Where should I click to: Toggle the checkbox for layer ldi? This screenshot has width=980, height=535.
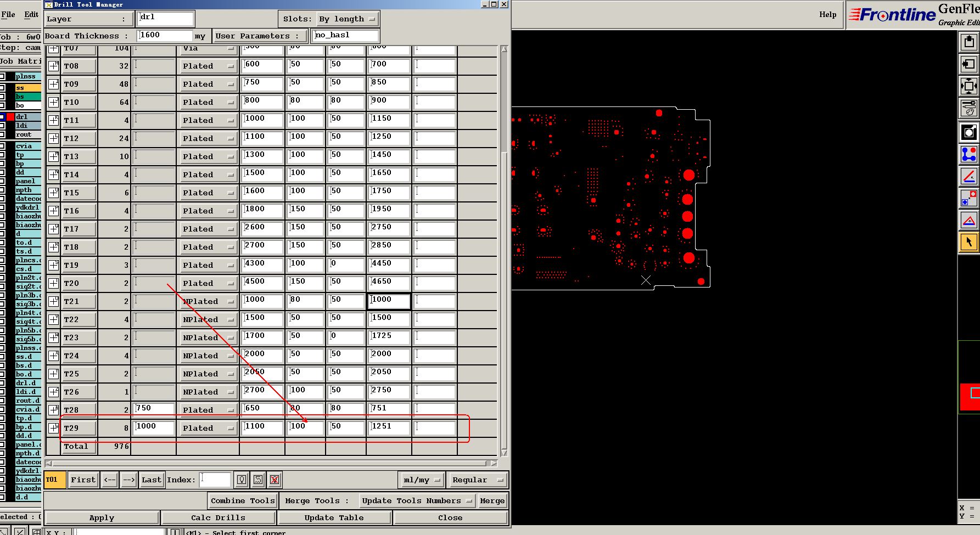click(x=2, y=126)
